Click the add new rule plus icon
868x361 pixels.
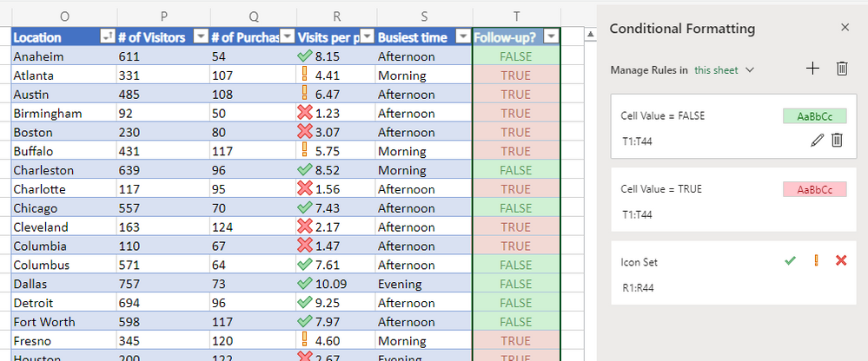(812, 69)
